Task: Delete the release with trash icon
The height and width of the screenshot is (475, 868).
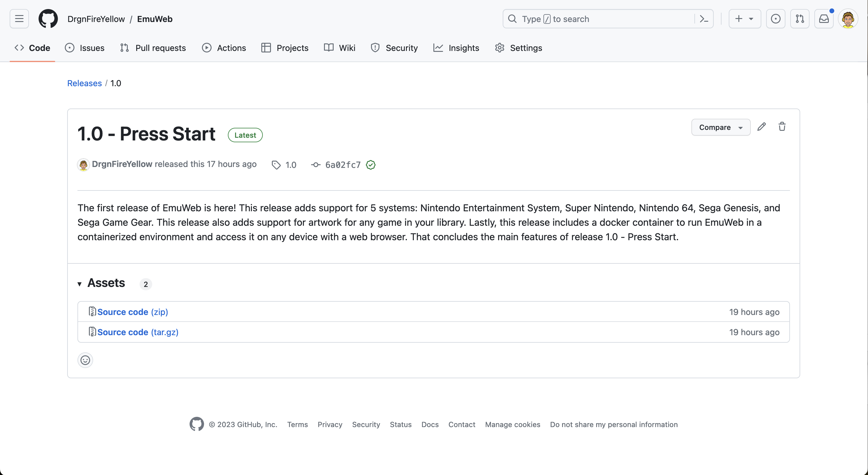Action: coord(782,127)
